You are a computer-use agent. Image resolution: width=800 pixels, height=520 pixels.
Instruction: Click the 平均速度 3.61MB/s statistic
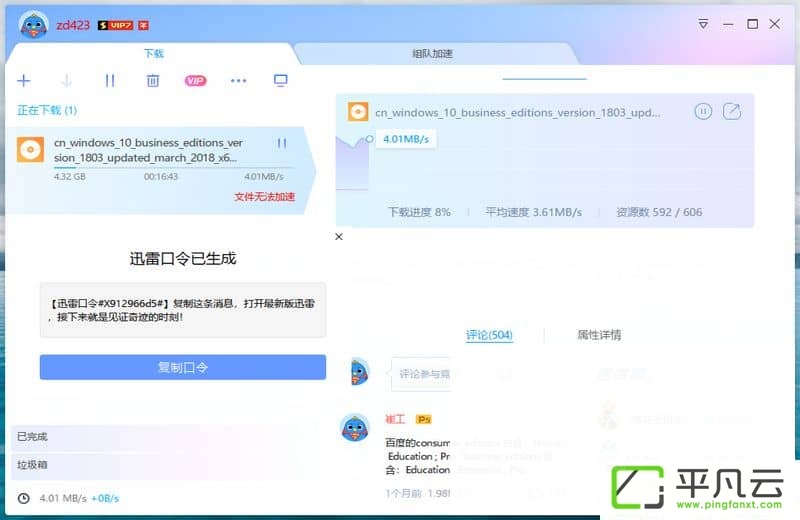coord(533,212)
